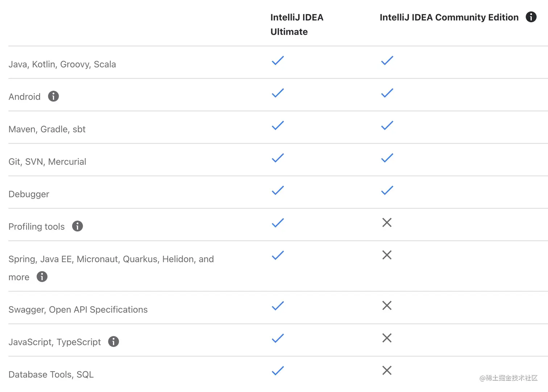This screenshot has width=548, height=392.
Task: Click the X mark for Profiling tools in Community
Action: [387, 222]
